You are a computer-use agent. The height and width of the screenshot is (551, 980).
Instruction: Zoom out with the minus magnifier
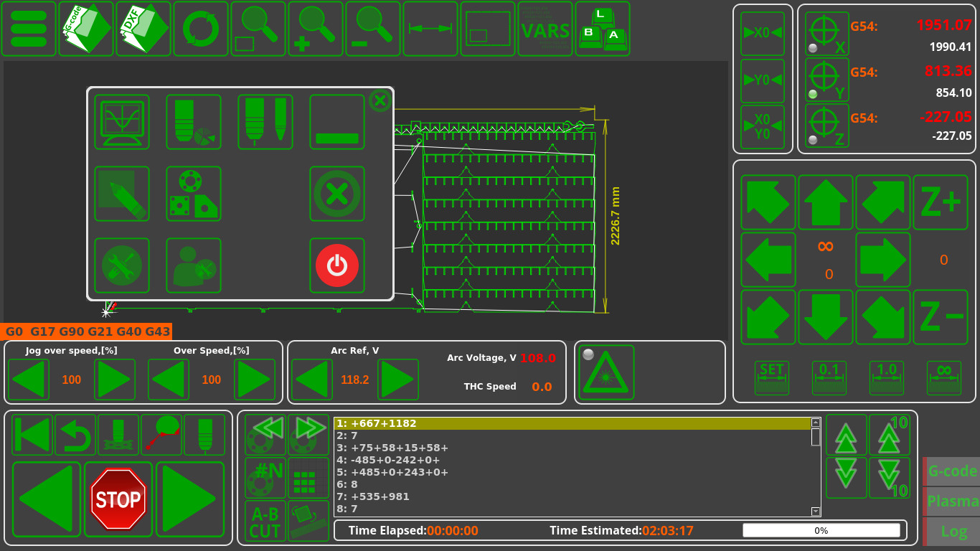point(373,29)
